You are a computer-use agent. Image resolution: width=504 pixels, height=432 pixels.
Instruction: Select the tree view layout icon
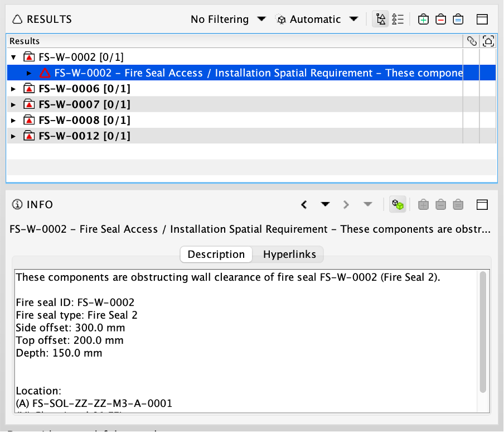pos(380,19)
